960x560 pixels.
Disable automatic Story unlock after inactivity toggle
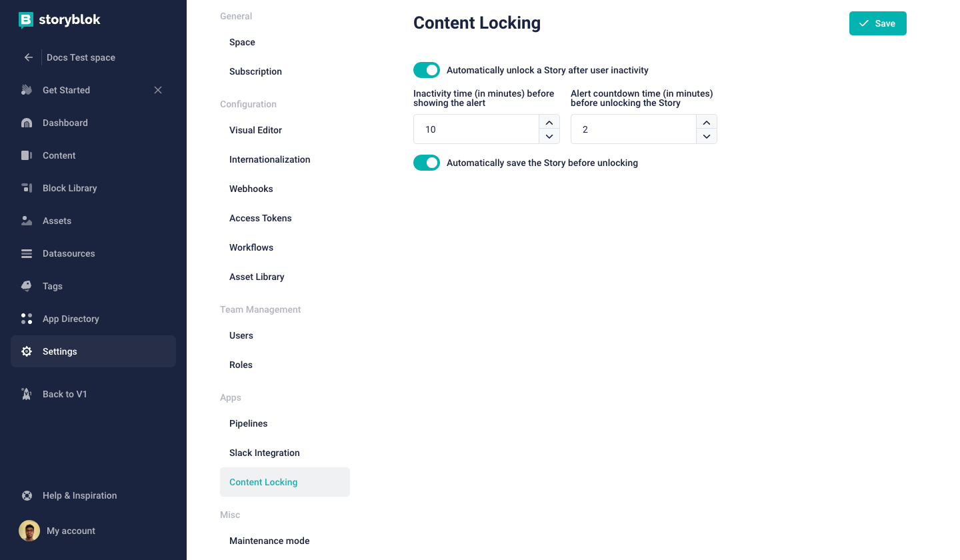[x=427, y=70]
